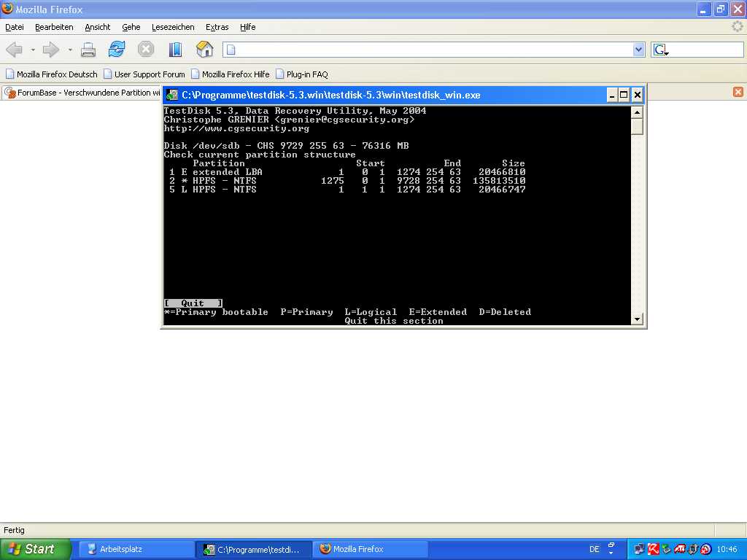Image resolution: width=747 pixels, height=560 pixels.
Task: Click the Home icon in toolbar
Action: [x=204, y=49]
